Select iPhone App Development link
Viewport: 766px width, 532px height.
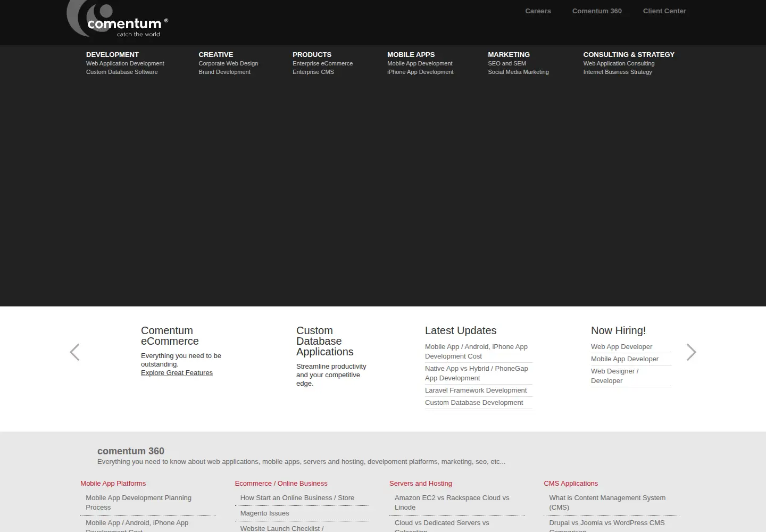pos(420,72)
